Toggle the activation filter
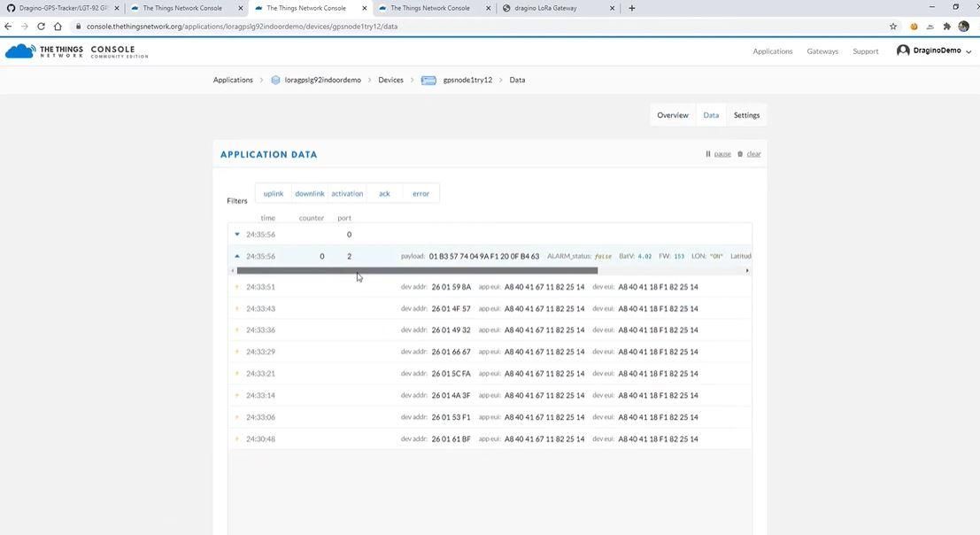 click(x=347, y=194)
